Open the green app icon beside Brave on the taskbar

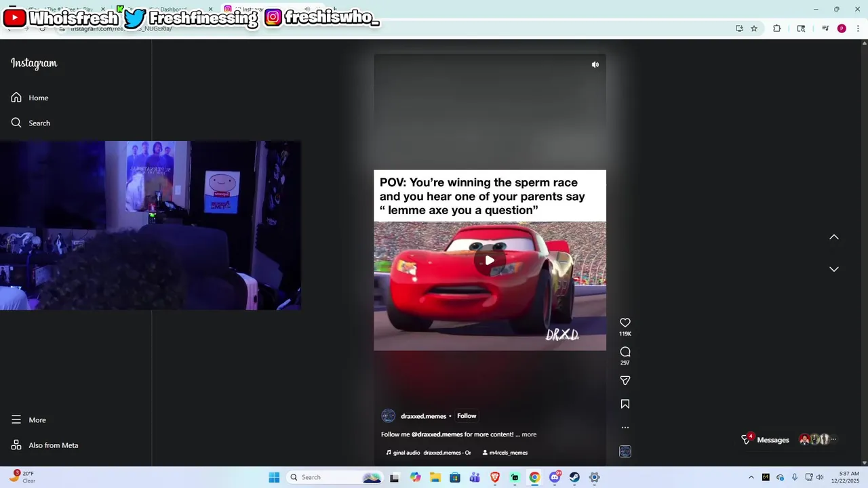point(515,477)
